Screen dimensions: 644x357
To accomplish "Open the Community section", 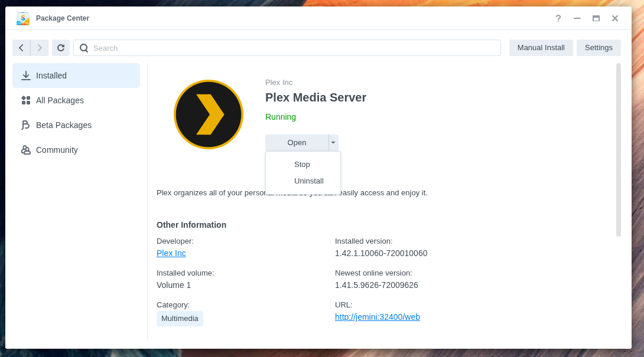I will 76,150.
